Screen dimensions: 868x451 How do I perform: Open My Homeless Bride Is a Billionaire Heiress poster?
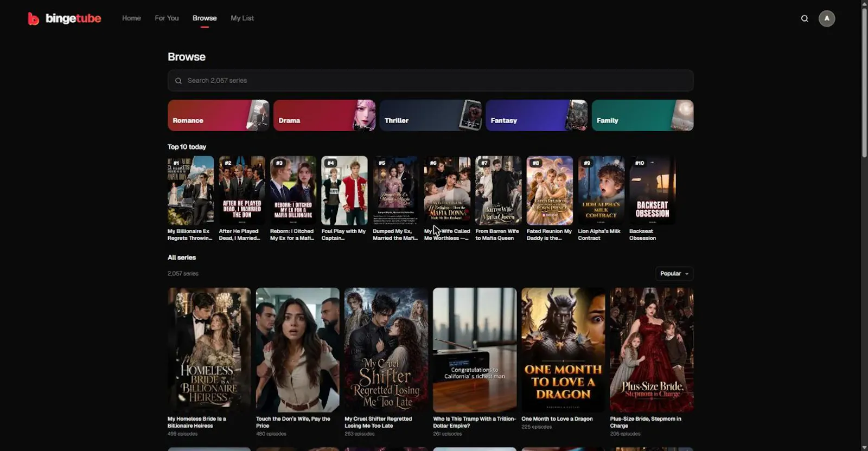[x=209, y=350]
